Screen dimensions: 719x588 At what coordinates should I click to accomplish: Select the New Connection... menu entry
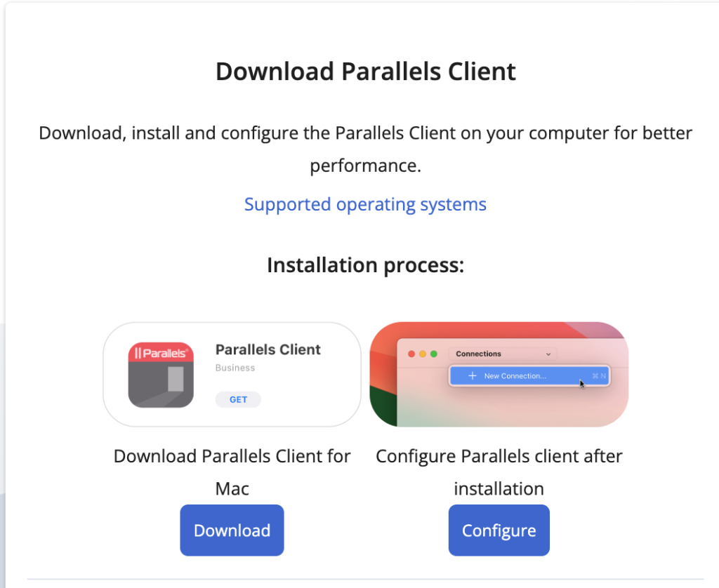click(515, 376)
